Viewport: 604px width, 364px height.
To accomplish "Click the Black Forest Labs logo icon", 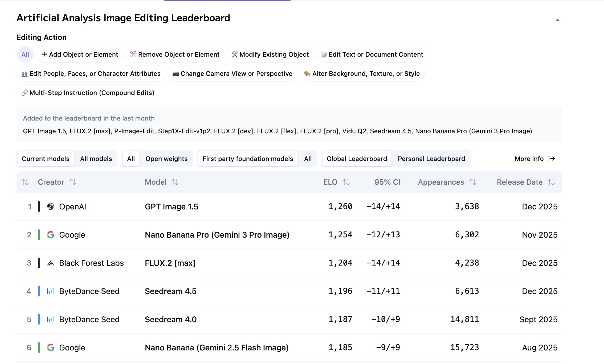I will pyautogui.click(x=51, y=263).
